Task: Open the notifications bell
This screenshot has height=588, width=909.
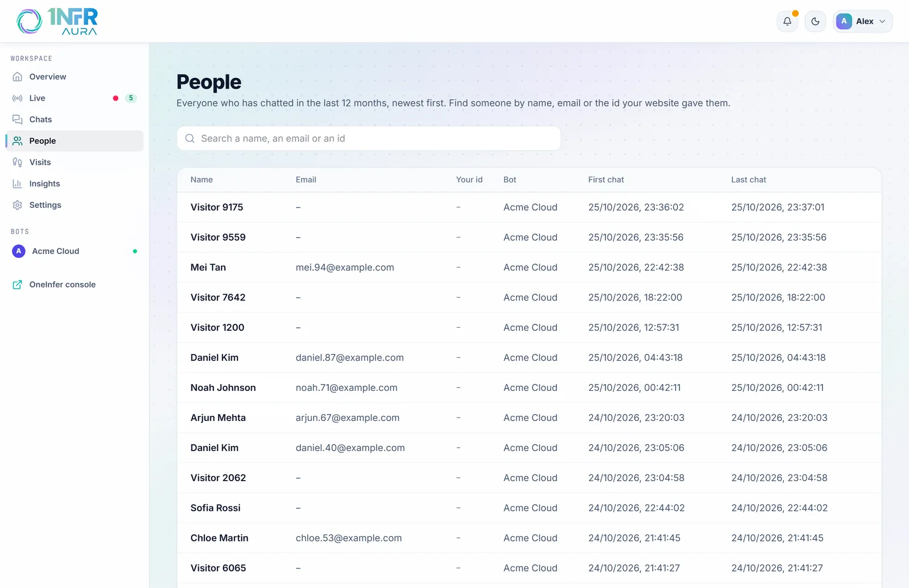Action: (787, 21)
